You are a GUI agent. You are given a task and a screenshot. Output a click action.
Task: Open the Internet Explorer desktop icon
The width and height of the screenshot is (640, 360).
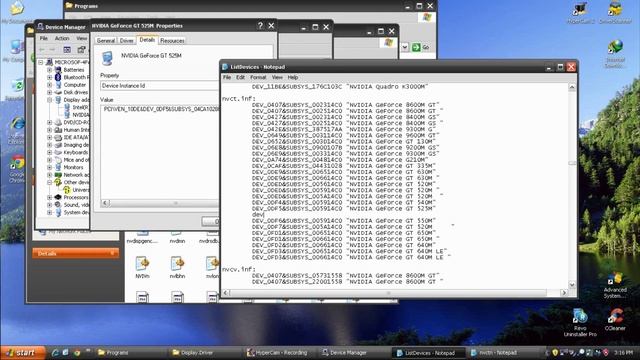click(x=17, y=124)
